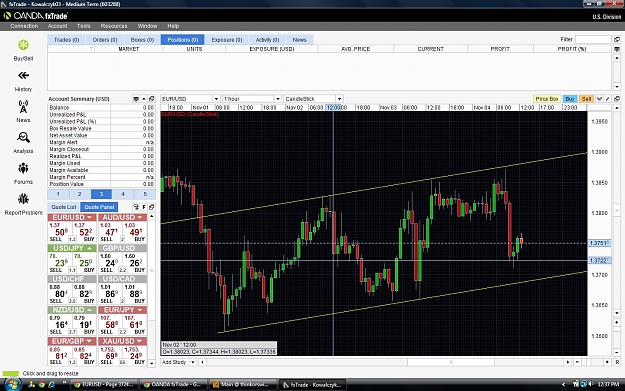625x391 pixels.
Task: Open the Tools menu
Action: (84, 26)
